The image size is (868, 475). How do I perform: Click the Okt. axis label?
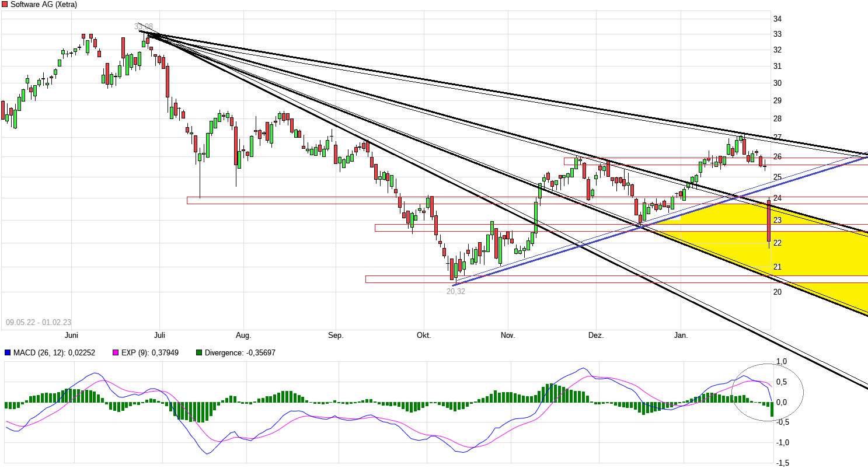[423, 336]
